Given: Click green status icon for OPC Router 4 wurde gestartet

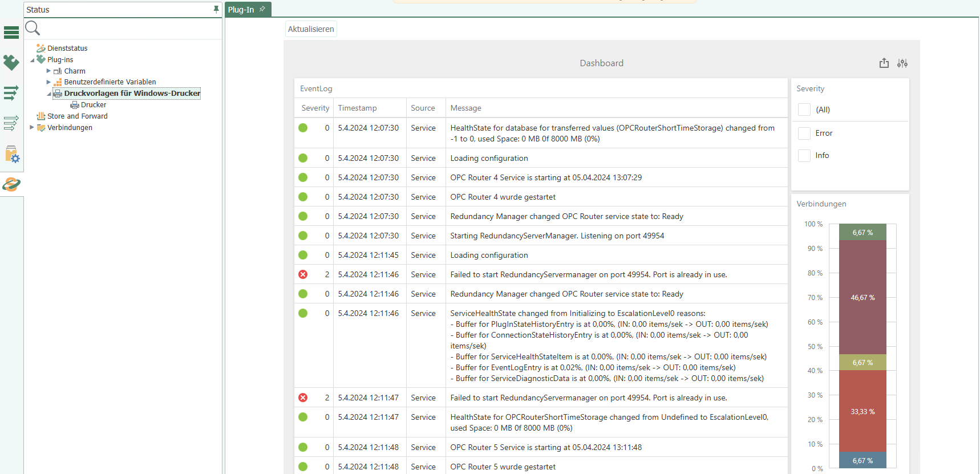Looking at the screenshot, I should [x=303, y=197].
